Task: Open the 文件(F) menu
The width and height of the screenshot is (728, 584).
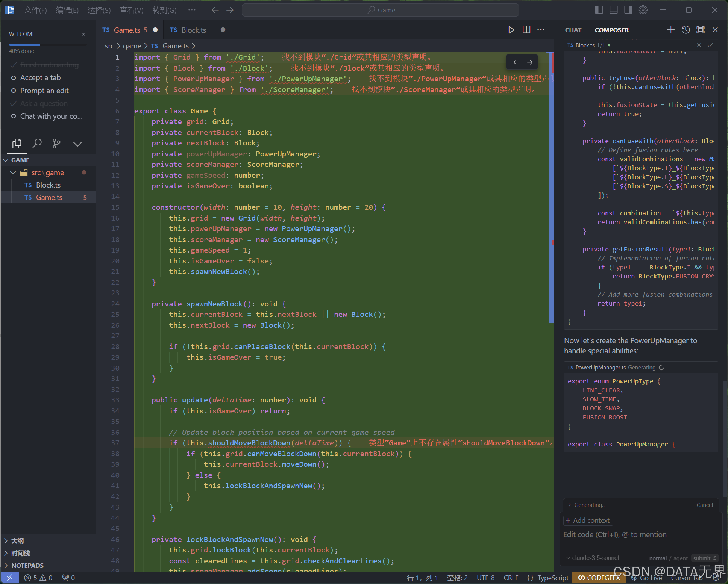Action: point(36,10)
